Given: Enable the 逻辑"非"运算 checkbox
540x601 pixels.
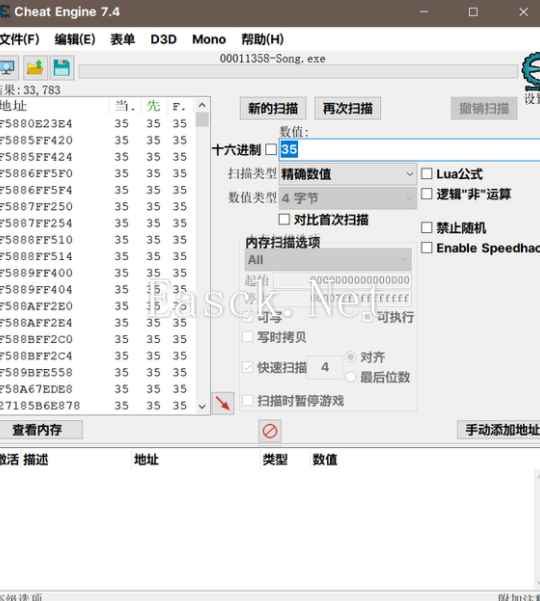Looking at the screenshot, I should click(427, 194).
